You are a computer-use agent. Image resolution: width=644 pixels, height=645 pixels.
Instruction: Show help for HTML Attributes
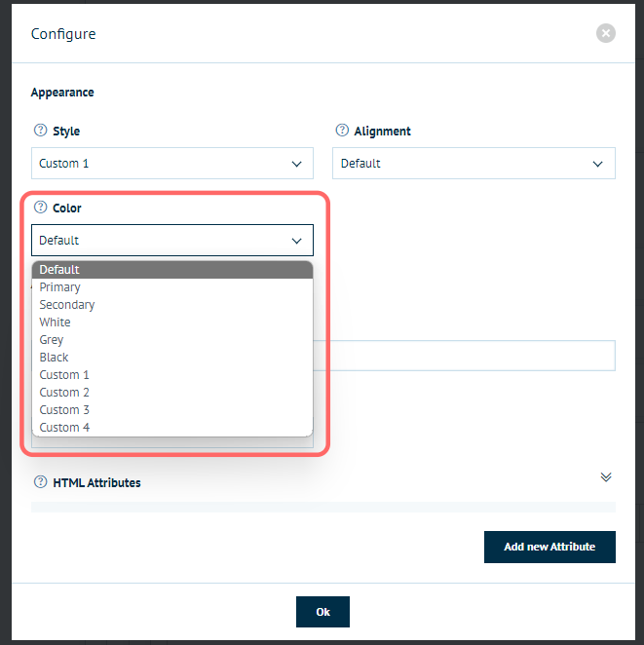pyautogui.click(x=40, y=481)
